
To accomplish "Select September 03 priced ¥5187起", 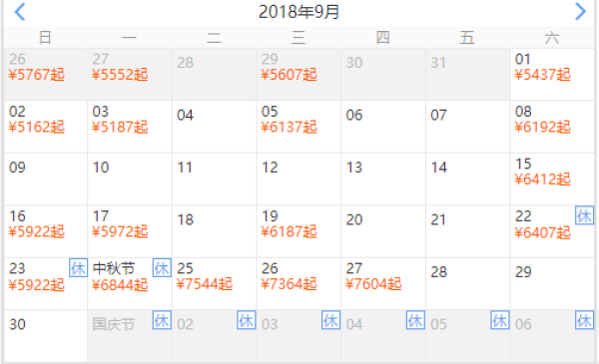I will pyautogui.click(x=130, y=127).
